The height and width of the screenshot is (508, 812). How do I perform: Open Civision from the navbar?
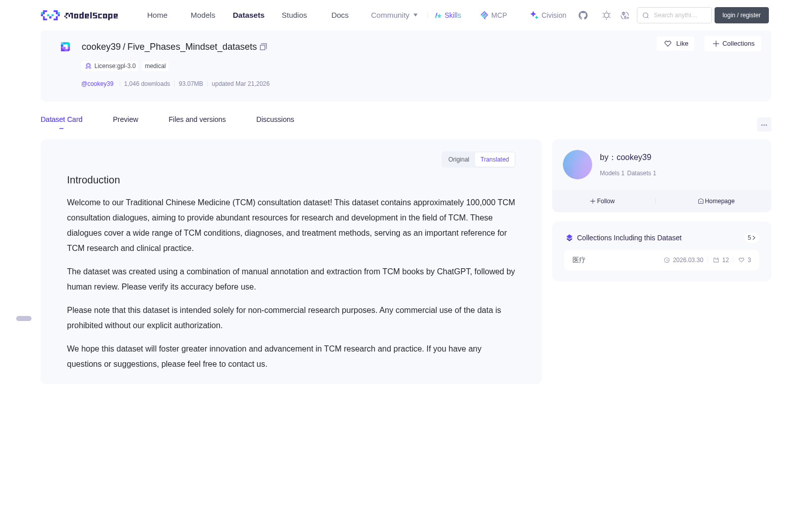548,15
